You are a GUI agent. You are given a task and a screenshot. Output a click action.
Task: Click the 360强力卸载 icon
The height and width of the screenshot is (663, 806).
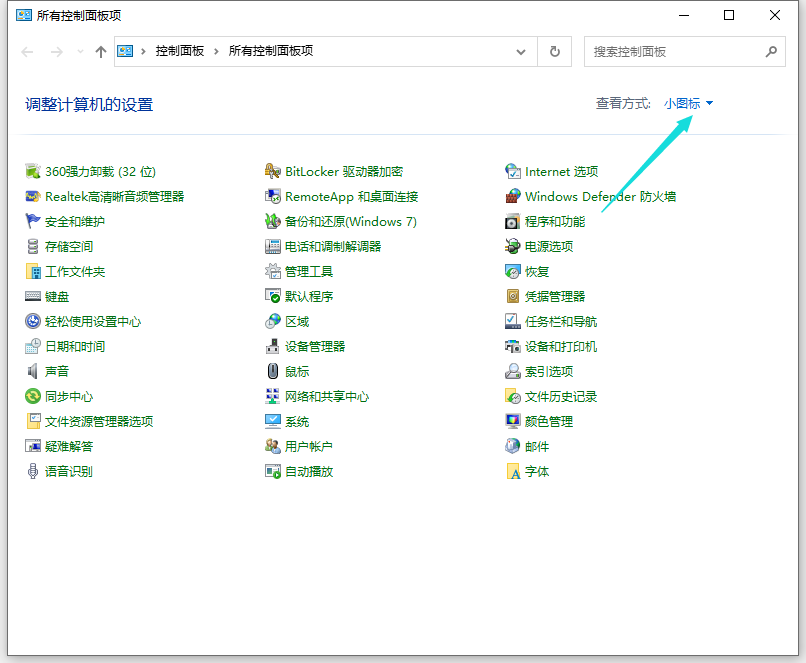click(33, 172)
